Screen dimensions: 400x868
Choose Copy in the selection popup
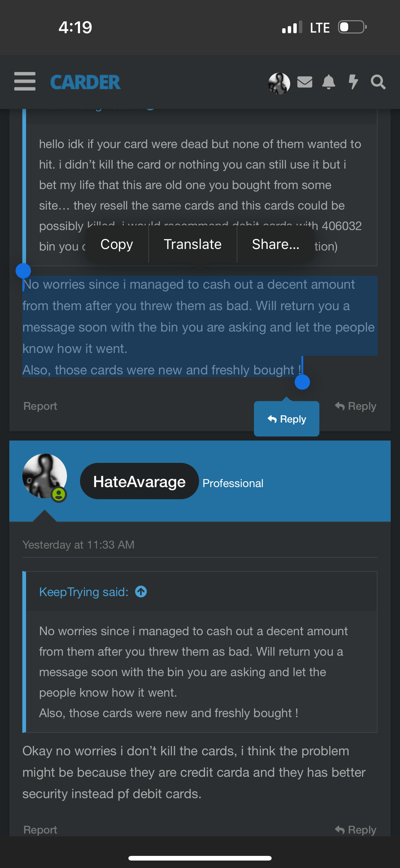(x=117, y=244)
